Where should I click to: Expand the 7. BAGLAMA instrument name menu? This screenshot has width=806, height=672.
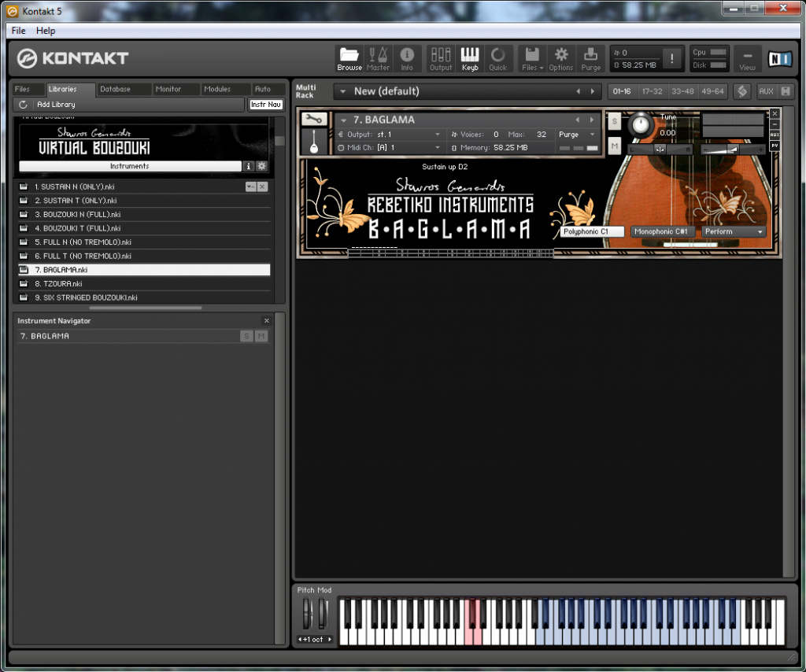point(343,120)
